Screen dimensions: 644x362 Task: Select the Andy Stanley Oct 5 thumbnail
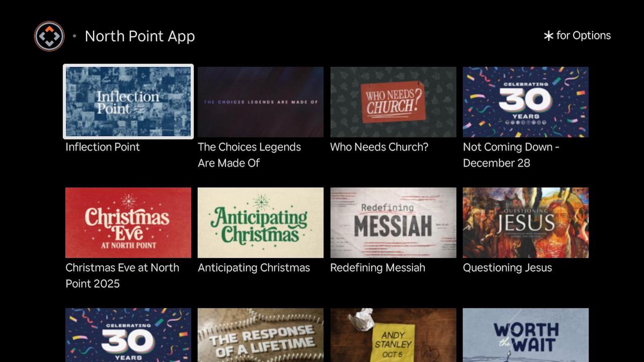click(x=393, y=335)
